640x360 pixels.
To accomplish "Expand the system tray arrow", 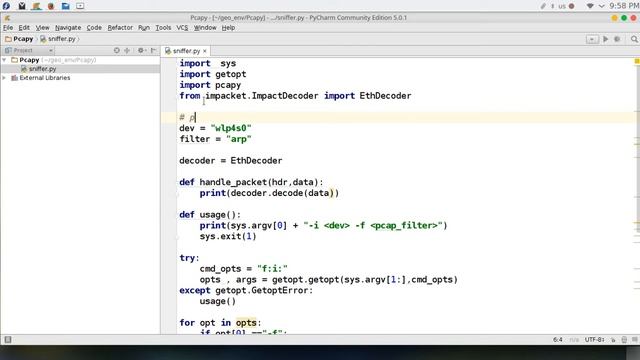I will pyautogui.click(x=601, y=6).
